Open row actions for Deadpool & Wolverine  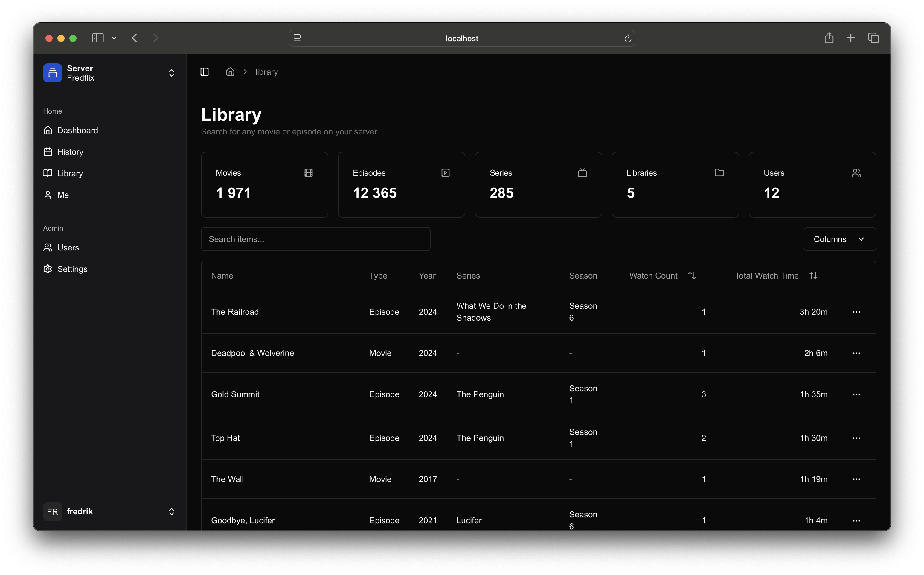[x=856, y=353]
